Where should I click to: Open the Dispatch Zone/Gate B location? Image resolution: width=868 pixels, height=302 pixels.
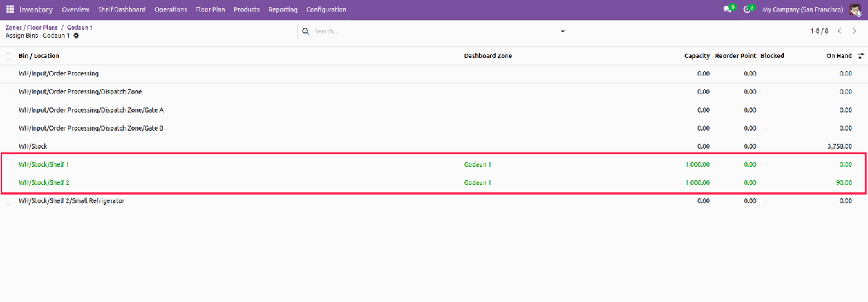pos(91,128)
